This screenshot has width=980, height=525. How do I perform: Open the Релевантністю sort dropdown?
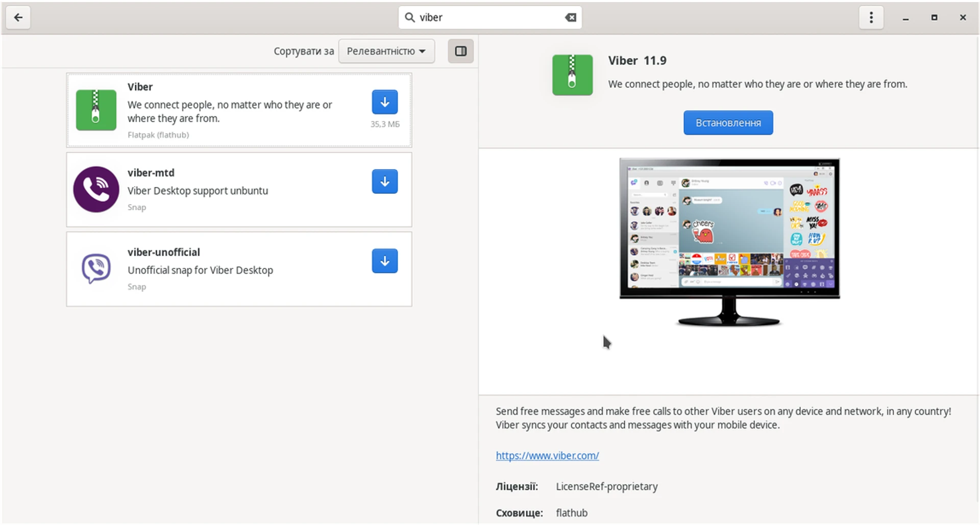386,51
